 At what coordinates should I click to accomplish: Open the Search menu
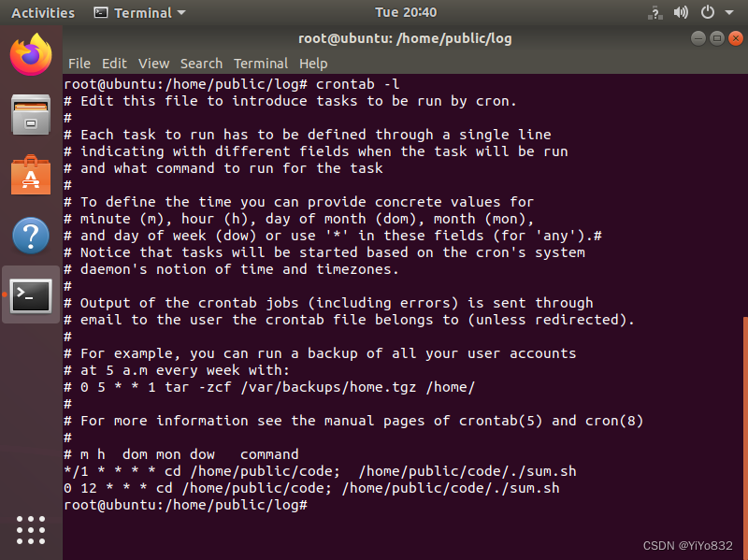click(x=201, y=64)
